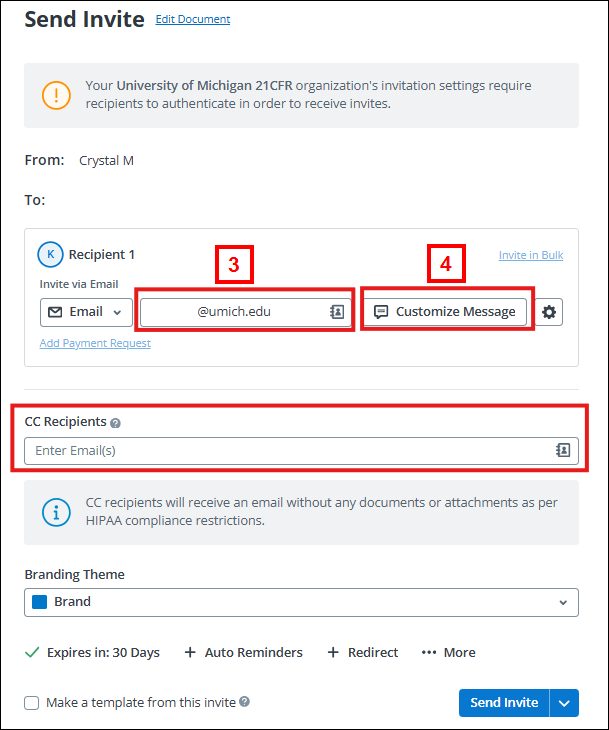The height and width of the screenshot is (730, 609).
Task: Add Auto Reminders option
Action: [x=244, y=652]
